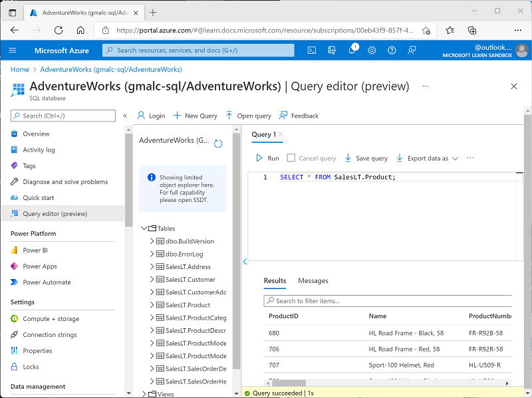Open Directories and subscriptions filter icon

[331, 50]
